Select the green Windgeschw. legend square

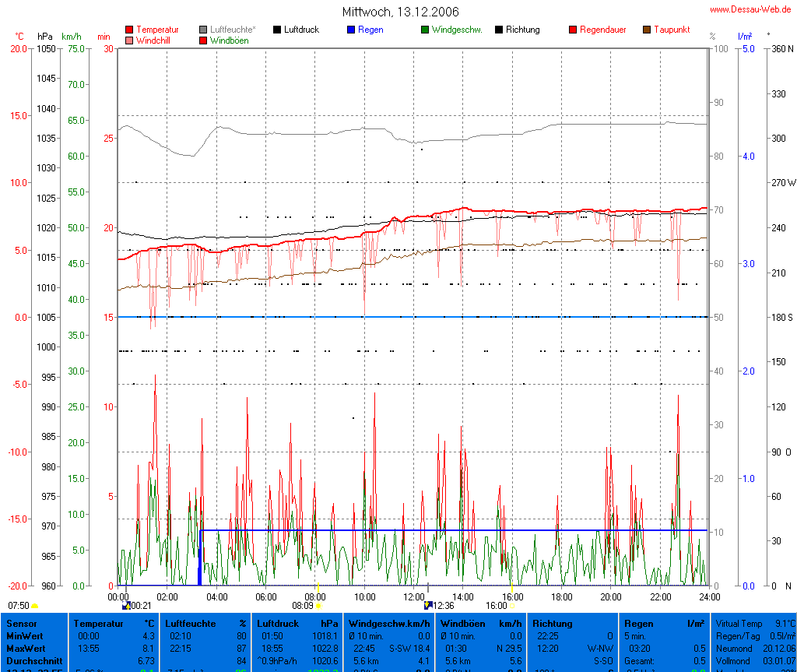click(425, 30)
